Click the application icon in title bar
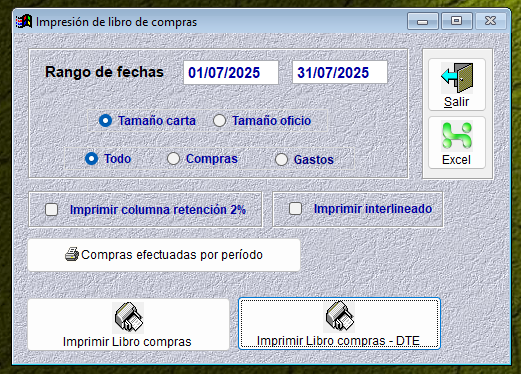 24,22
